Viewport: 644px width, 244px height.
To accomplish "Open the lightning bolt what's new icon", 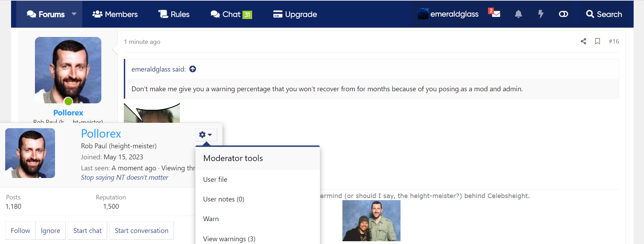I will [x=541, y=14].
